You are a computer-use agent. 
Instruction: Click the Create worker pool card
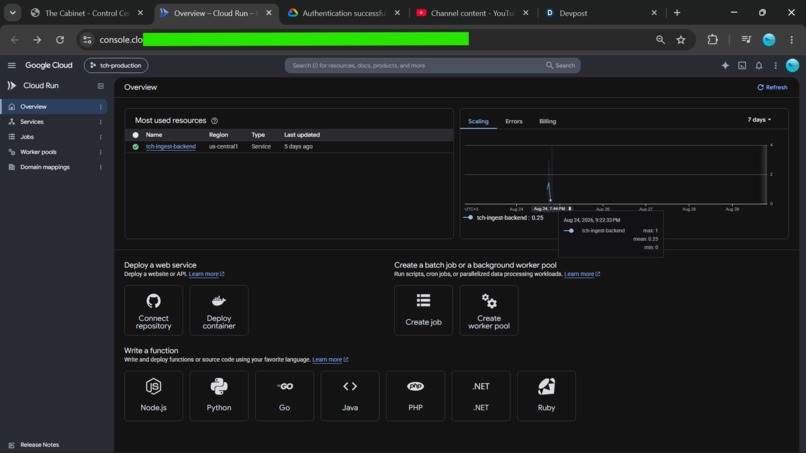(x=489, y=311)
